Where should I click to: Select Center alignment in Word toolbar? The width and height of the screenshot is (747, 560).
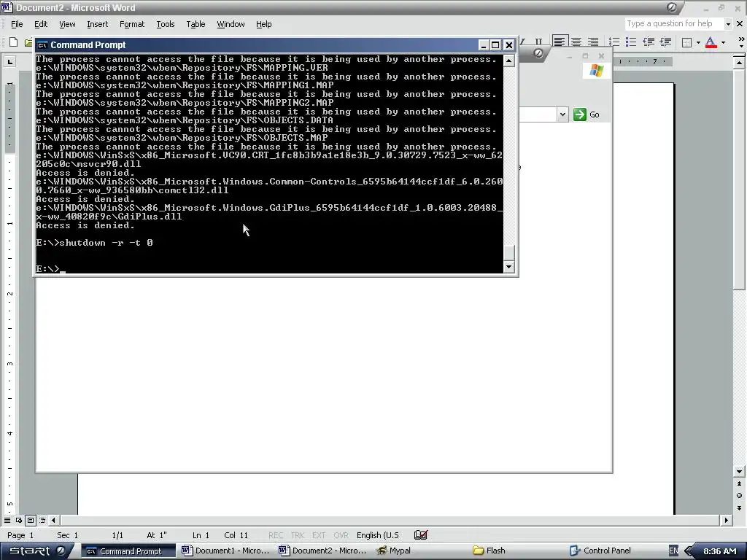point(576,42)
